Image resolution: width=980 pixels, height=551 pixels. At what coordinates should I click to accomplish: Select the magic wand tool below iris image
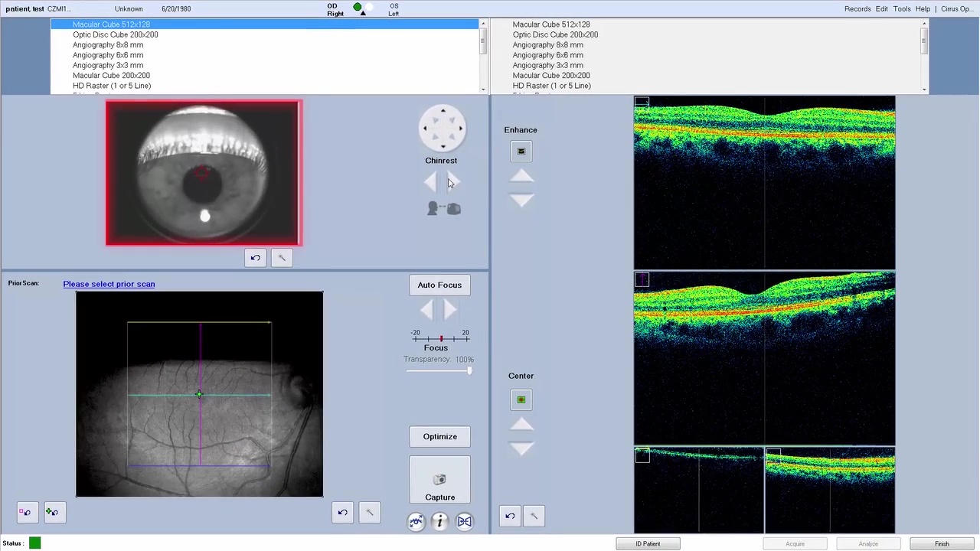[282, 257]
